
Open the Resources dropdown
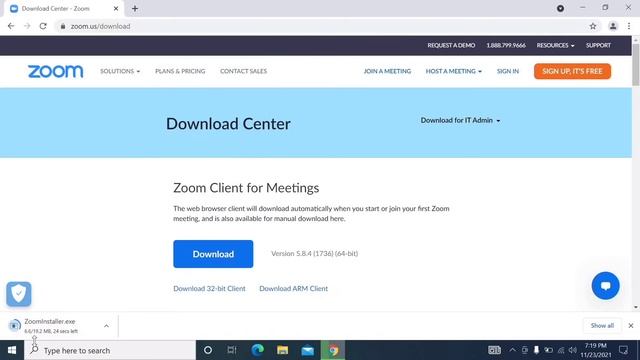click(x=555, y=45)
